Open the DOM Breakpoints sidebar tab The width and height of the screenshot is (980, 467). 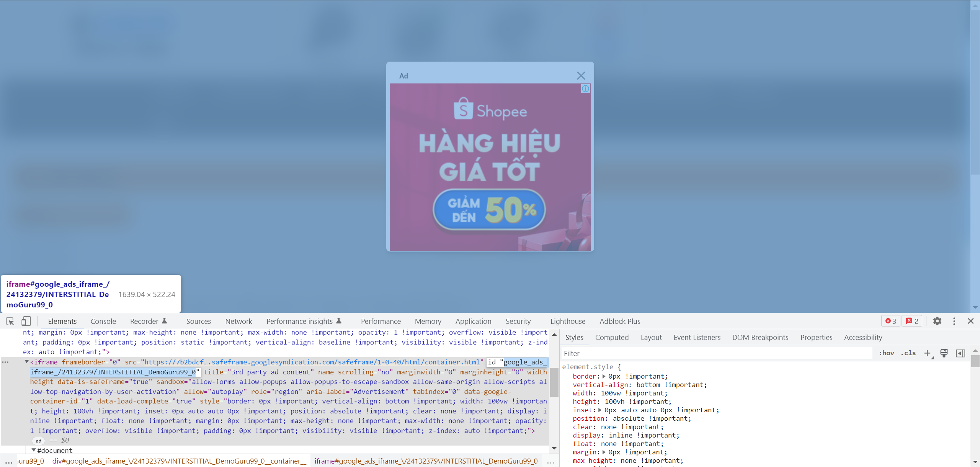760,337
